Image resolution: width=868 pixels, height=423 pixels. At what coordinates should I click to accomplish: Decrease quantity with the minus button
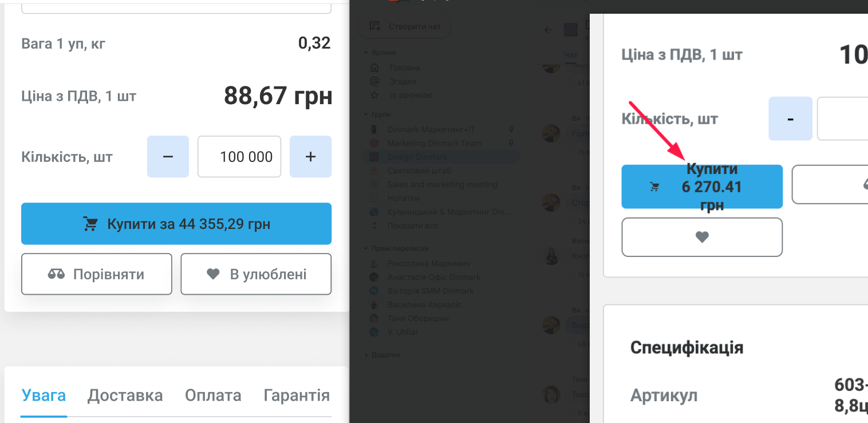tap(168, 157)
